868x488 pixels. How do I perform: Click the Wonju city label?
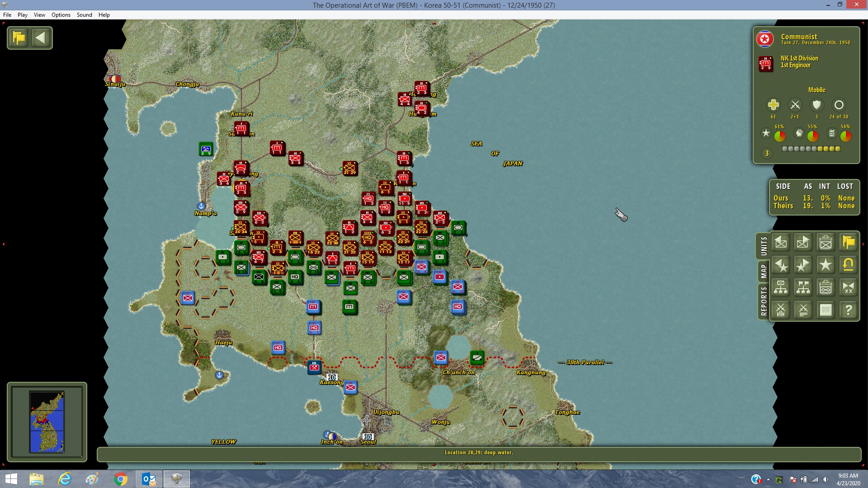pos(441,422)
